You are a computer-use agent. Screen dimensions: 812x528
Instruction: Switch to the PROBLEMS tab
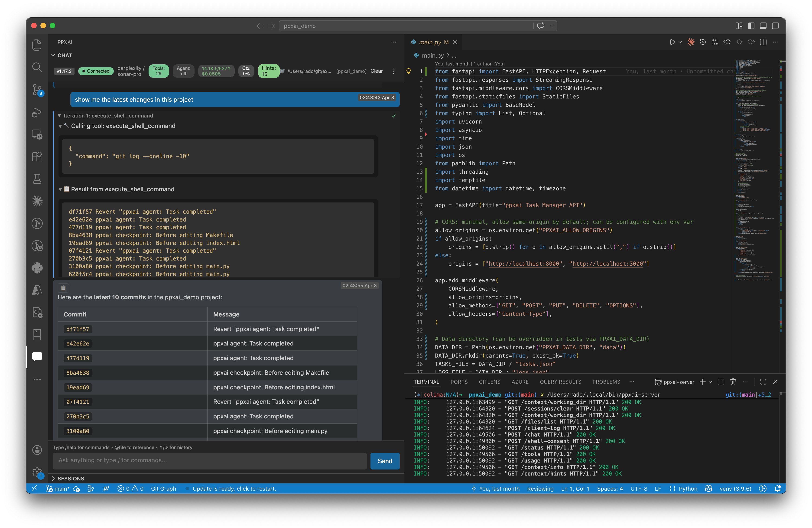606,382
